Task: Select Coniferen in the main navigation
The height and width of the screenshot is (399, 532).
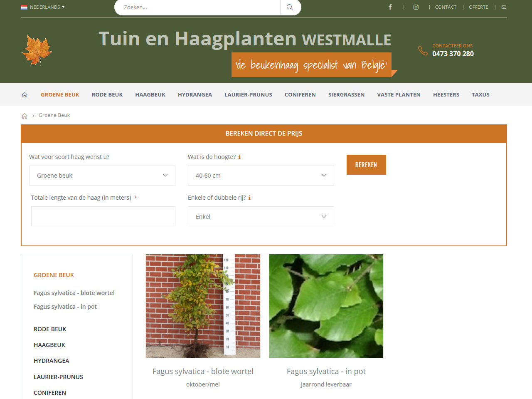Action: pyautogui.click(x=300, y=94)
